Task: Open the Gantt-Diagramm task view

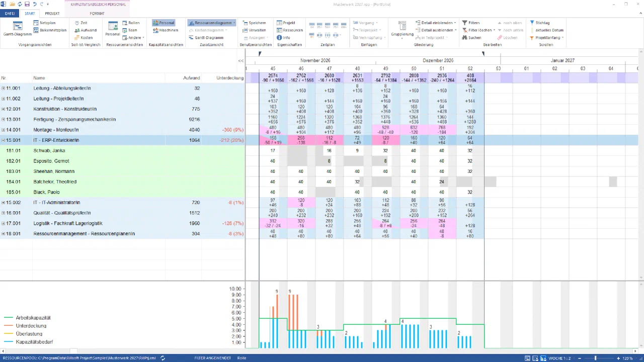Action: 17,29
